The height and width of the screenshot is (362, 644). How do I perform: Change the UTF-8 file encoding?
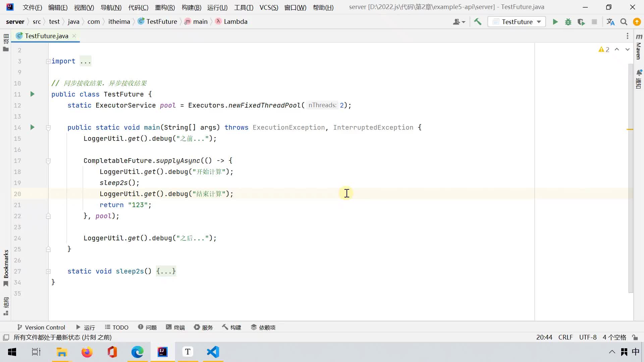click(x=588, y=338)
